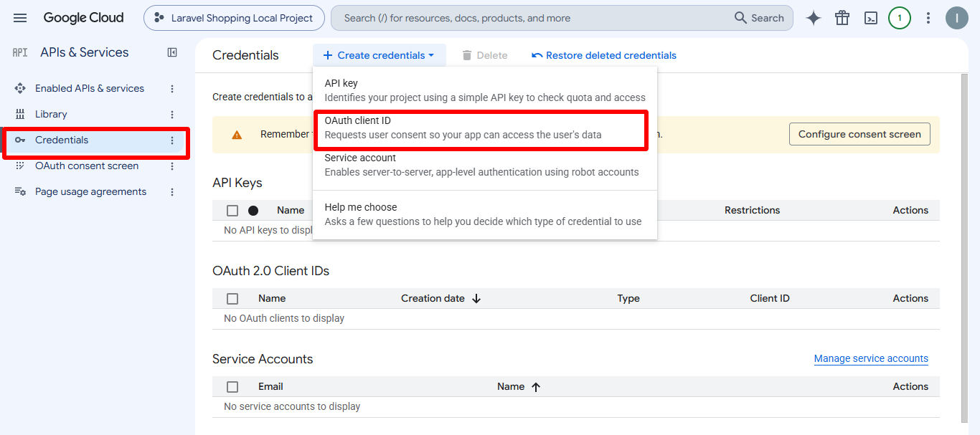The width and height of the screenshot is (980, 435).
Task: Click 'No OAuth clients to display' text
Action: point(284,318)
